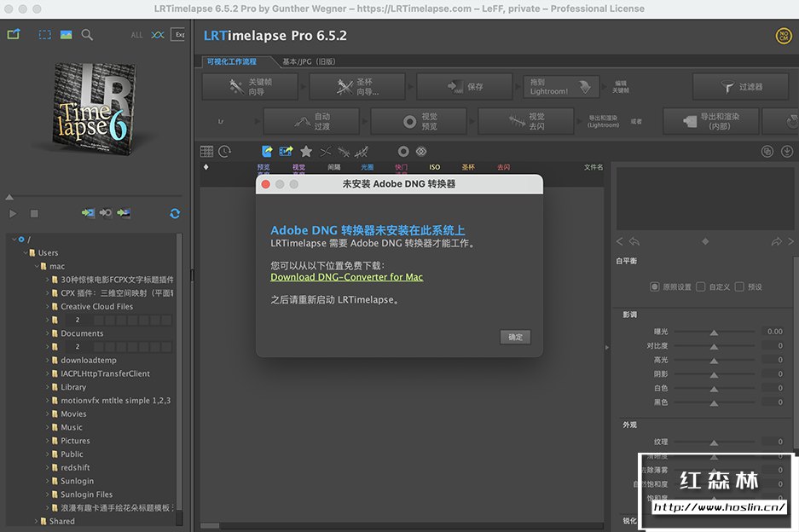Expand the Movies folder
799x532 pixels.
(47, 413)
